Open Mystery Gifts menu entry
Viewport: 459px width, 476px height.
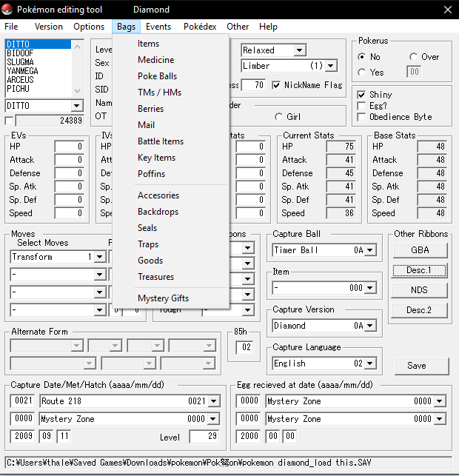tap(163, 298)
